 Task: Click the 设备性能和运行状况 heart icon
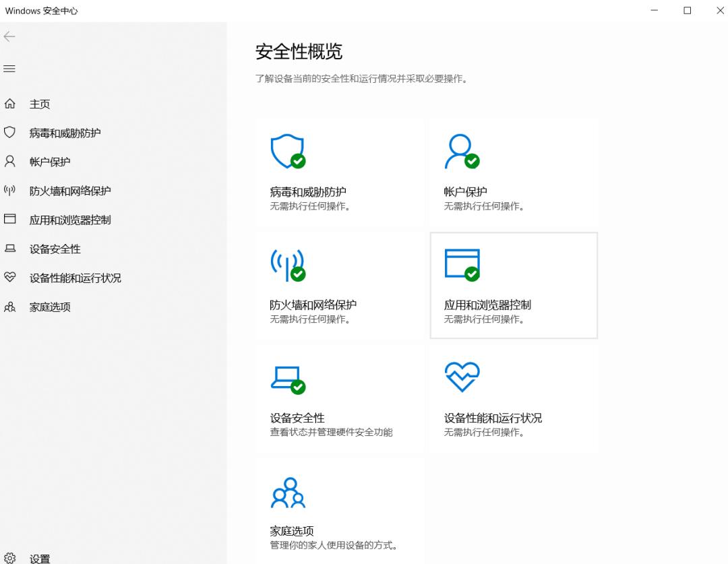pos(462,376)
